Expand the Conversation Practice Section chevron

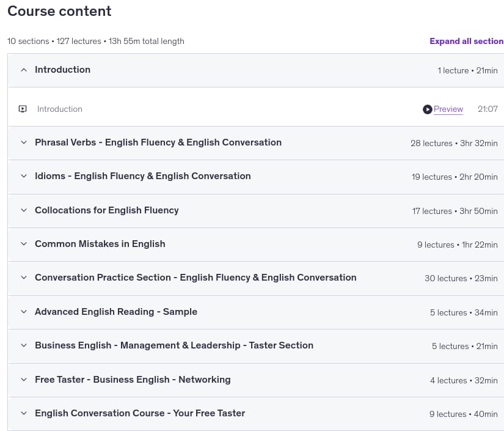(x=24, y=278)
